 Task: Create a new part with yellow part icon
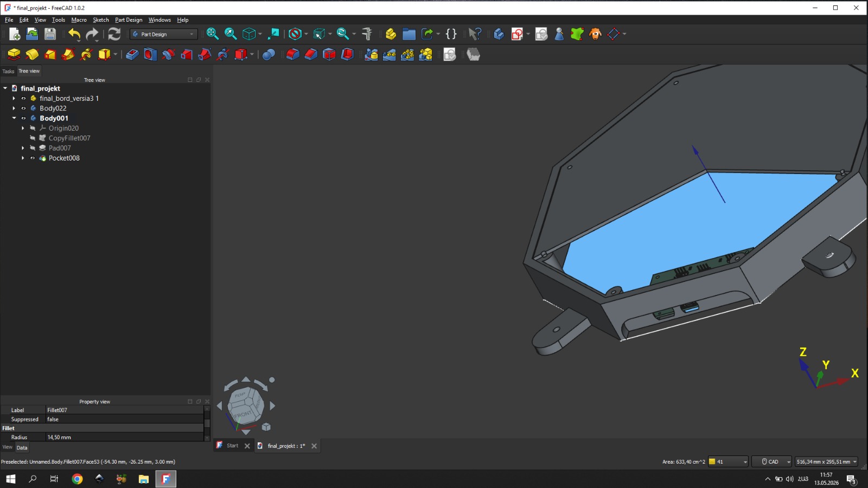click(x=391, y=34)
